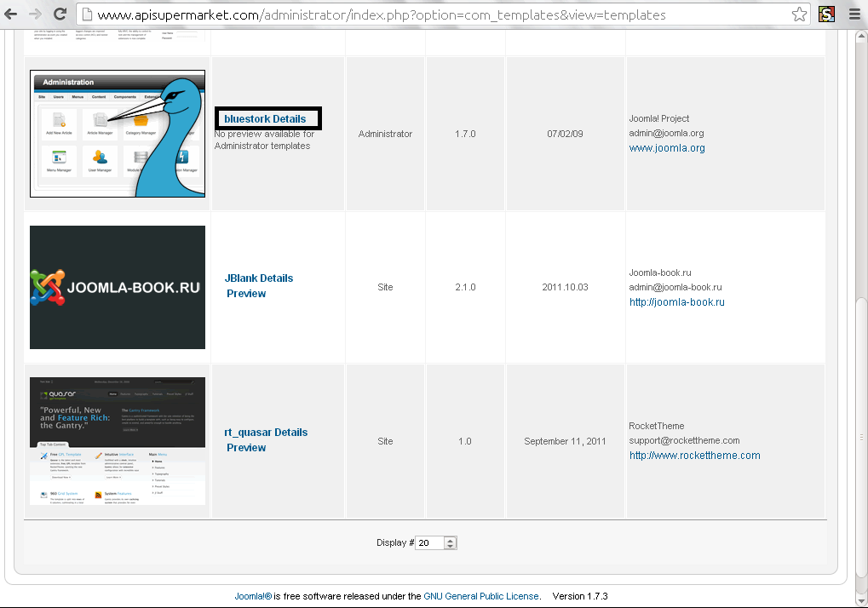Click the 'No preview available' note text
Screen dimensions: 868x608
tap(264, 140)
